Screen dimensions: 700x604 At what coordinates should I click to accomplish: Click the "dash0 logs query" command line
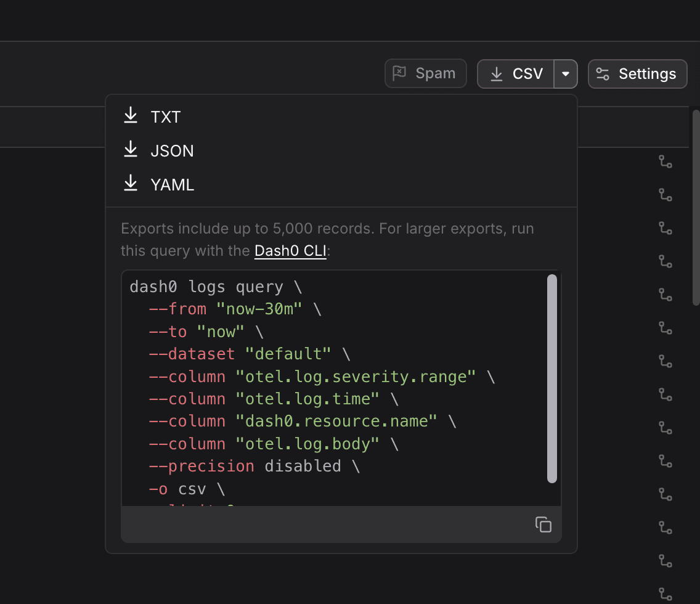[x=216, y=287]
